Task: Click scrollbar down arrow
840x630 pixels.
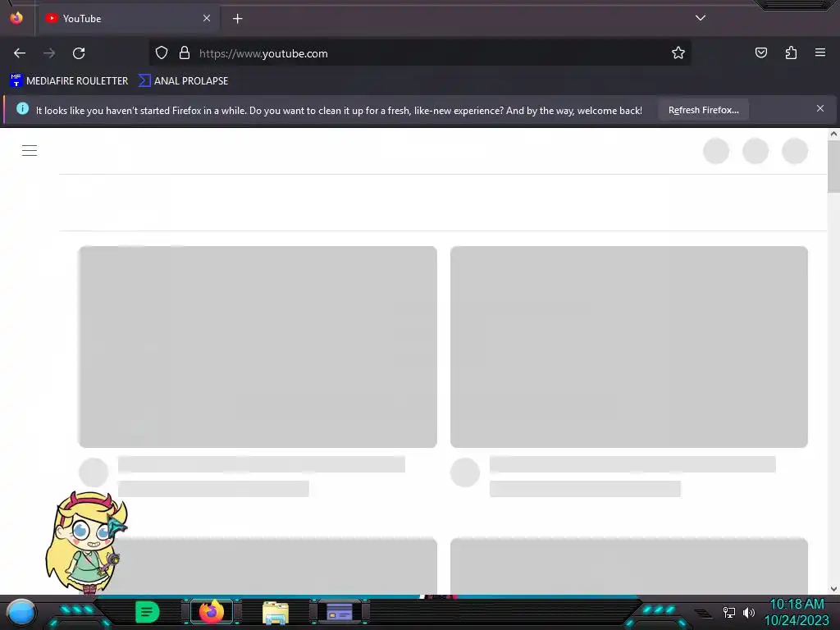Action: coord(833,589)
